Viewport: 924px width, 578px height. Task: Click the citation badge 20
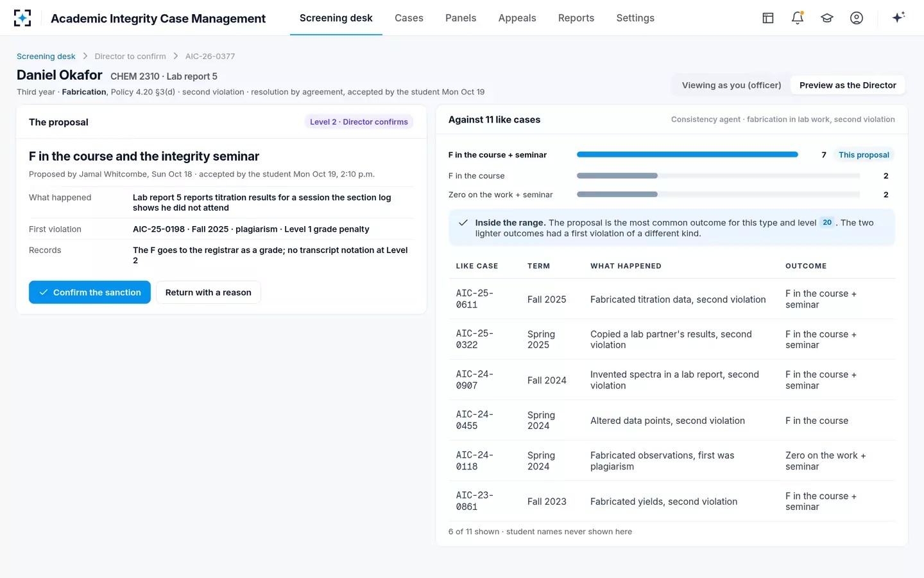point(827,222)
